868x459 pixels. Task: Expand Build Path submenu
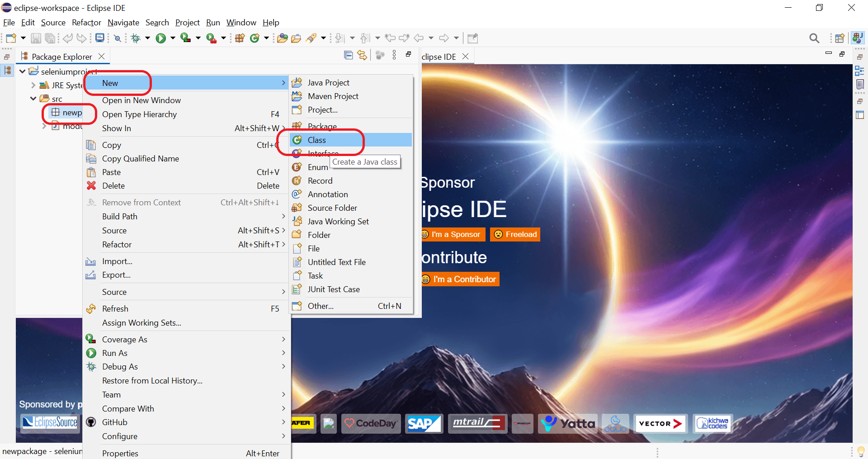(186, 217)
